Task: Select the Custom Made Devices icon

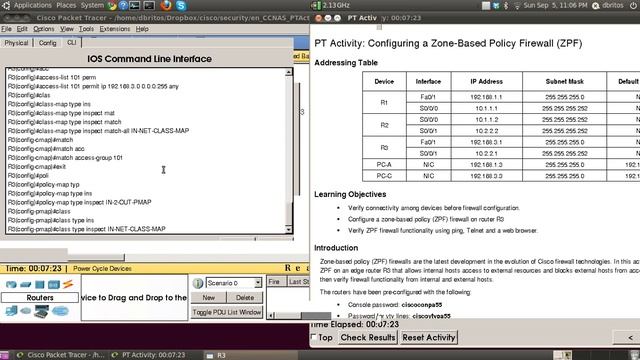Action: pyautogui.click(x=41, y=311)
